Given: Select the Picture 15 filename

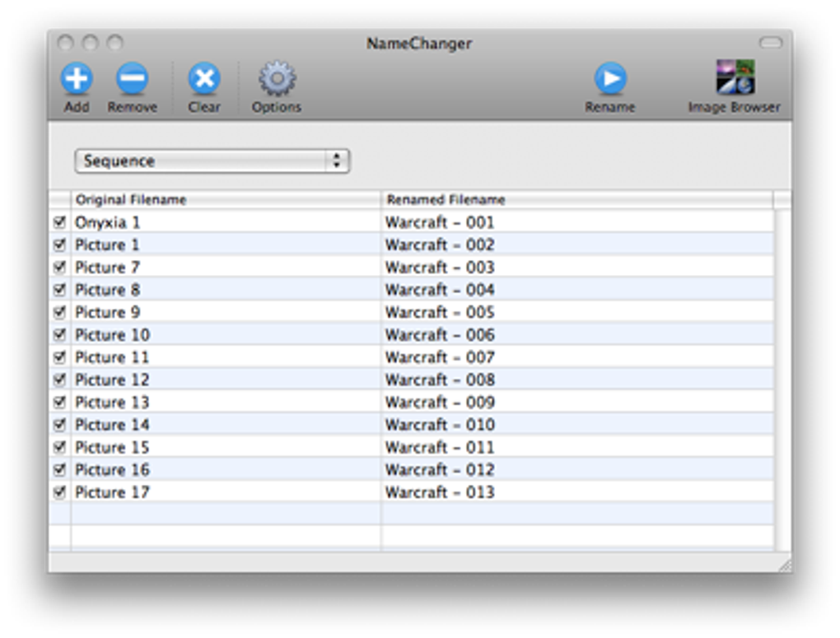Looking at the screenshot, I should coord(112,447).
